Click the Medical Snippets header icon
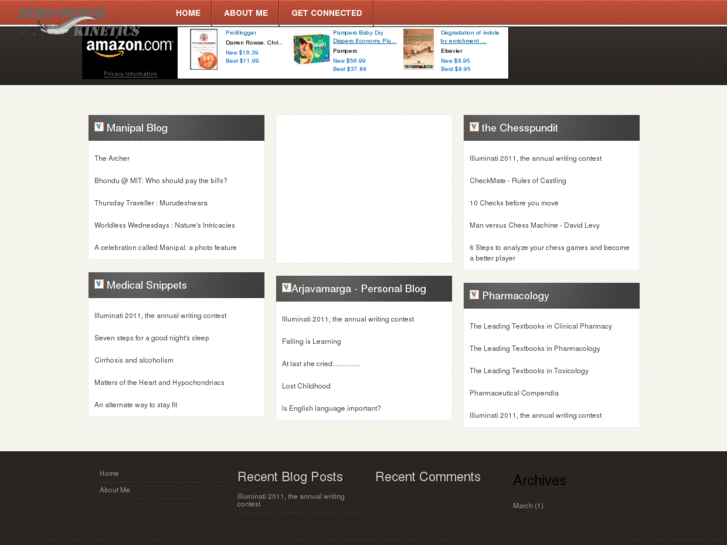Screen dimensions: 727x545 click(99, 284)
